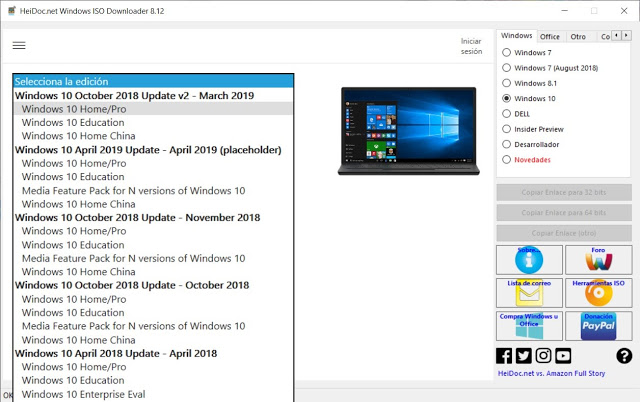Choose Education under October 2018 release
The image size is (640, 402).
point(153,313)
